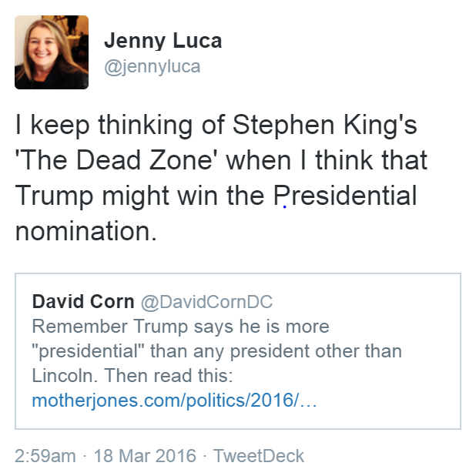Click 'Trump might win' in main tweet
Image resolution: width=476 pixels, height=466 pixels.
pos(112,196)
